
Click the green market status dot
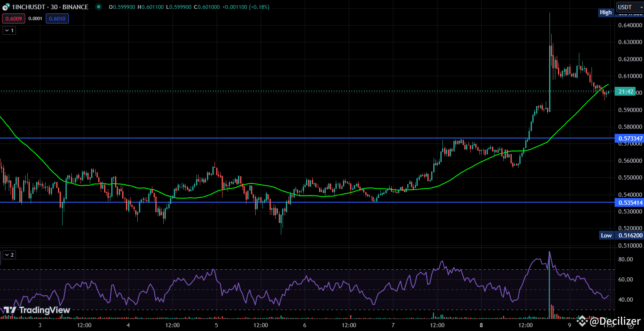pos(98,7)
